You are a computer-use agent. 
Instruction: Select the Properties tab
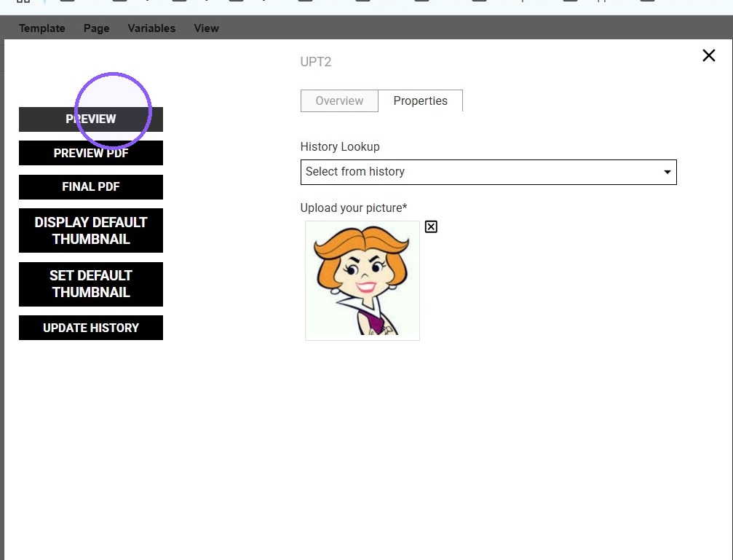click(420, 100)
